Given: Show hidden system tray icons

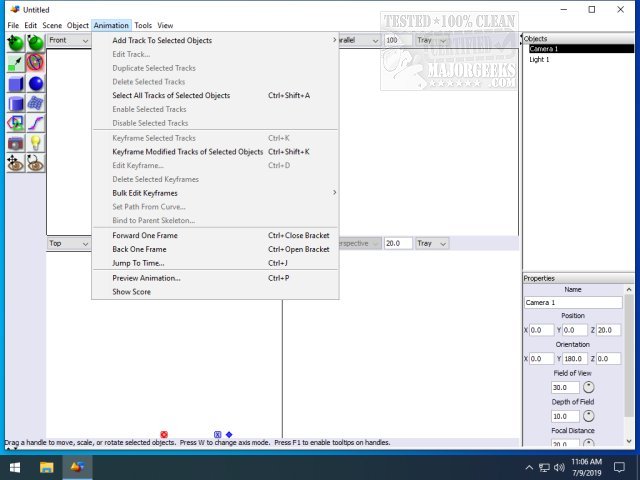Looking at the screenshot, I should [x=529, y=467].
